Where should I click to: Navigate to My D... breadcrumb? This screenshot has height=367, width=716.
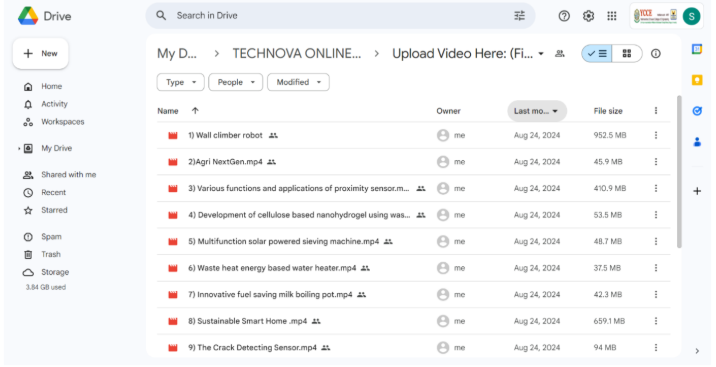click(177, 54)
